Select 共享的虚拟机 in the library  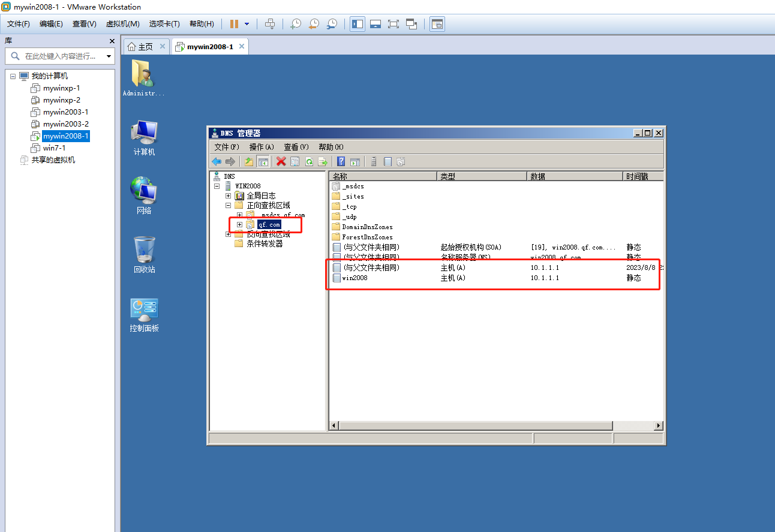click(53, 160)
